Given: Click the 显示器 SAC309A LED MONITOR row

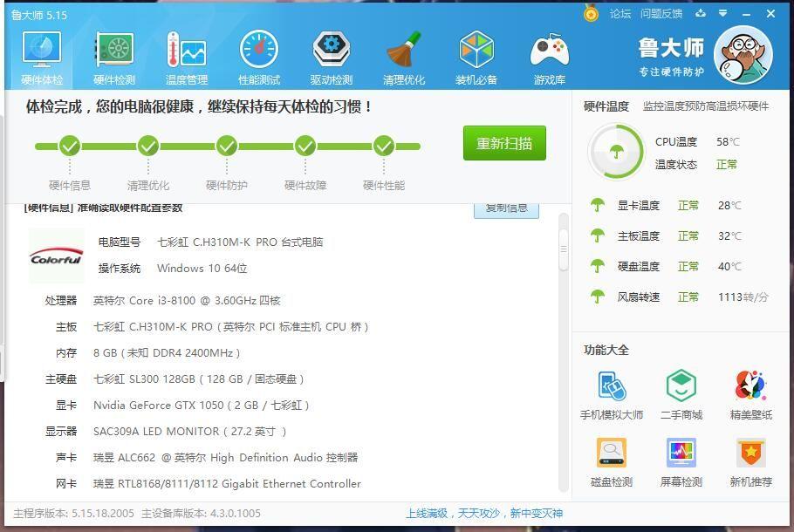Looking at the screenshot, I should click(166, 432).
